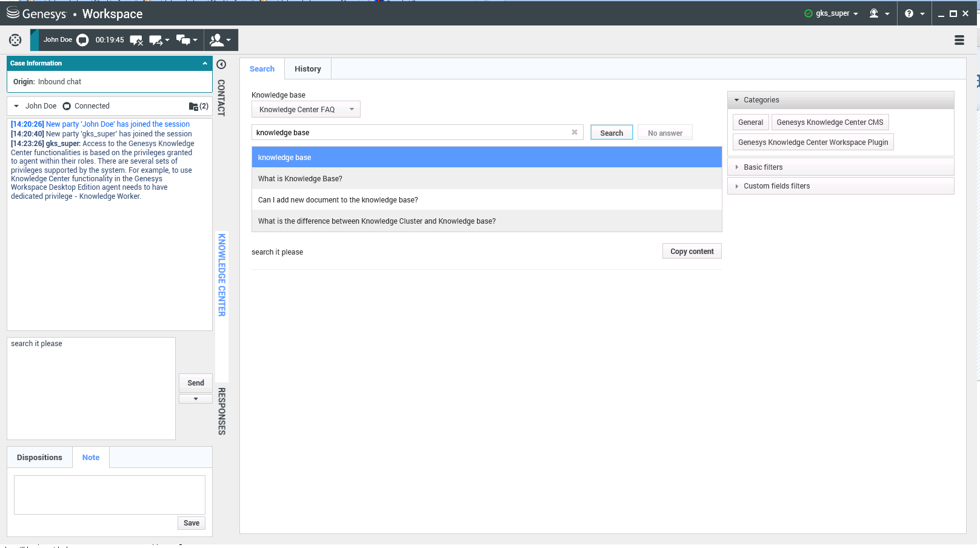This screenshot has width=980, height=548.
Task: Expand the Basic filters section
Action: [763, 167]
